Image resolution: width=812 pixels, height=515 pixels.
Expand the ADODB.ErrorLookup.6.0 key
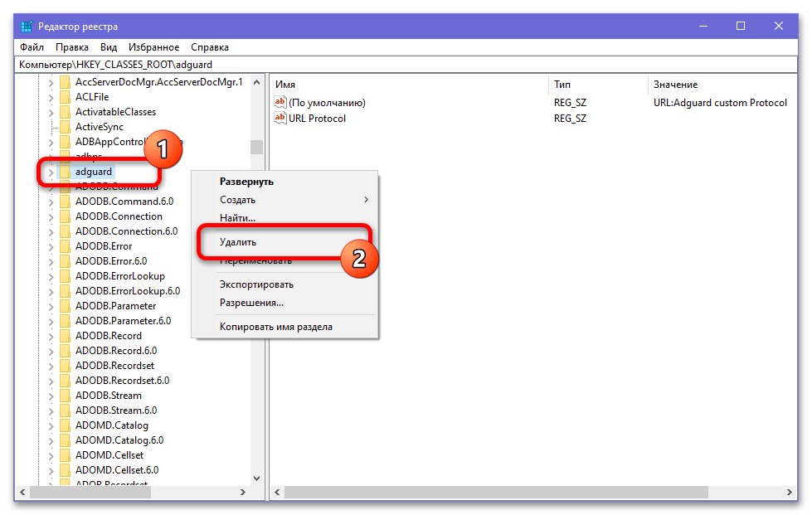point(51,291)
